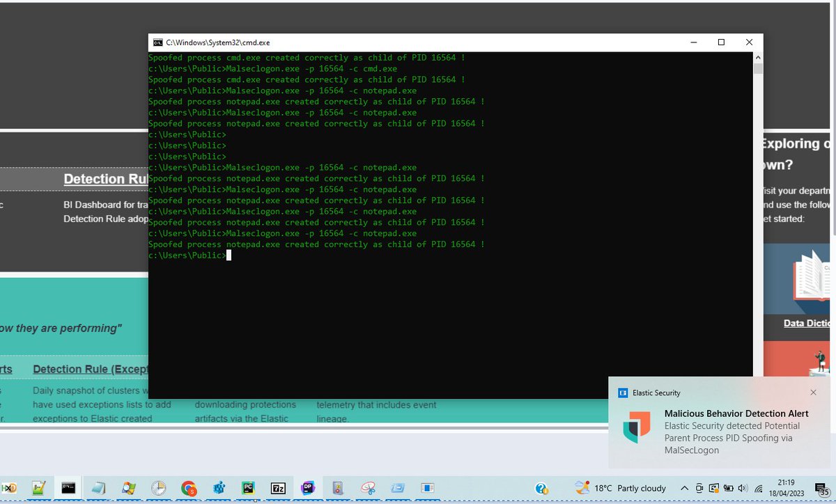Click the Malicious Behavior Detection Alert title
Viewport: 836px width, 504px height.
click(x=736, y=414)
